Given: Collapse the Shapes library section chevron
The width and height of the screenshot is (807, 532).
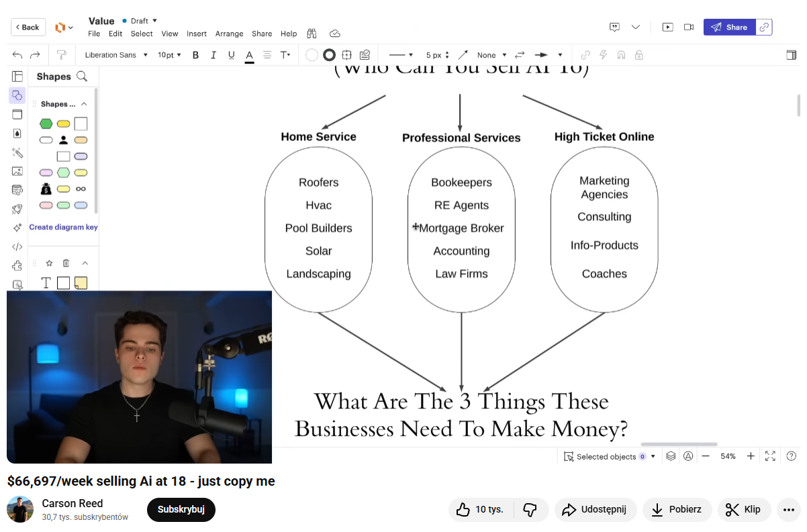Looking at the screenshot, I should [84, 104].
